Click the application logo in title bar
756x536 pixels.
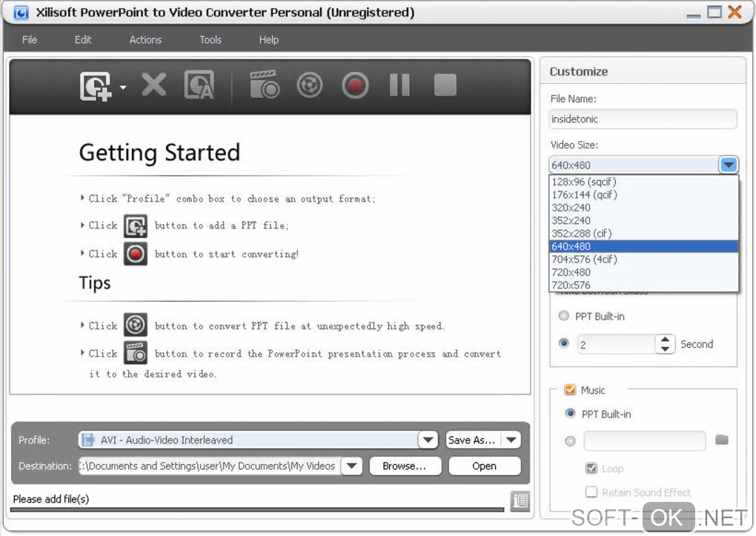coord(21,13)
